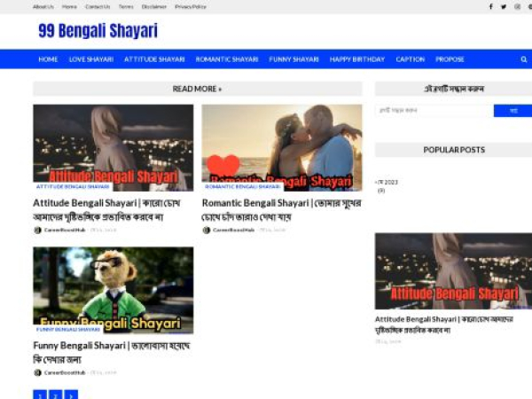This screenshot has width=532, height=399.
Task: Select CAPTION menu item
Action: tap(411, 59)
